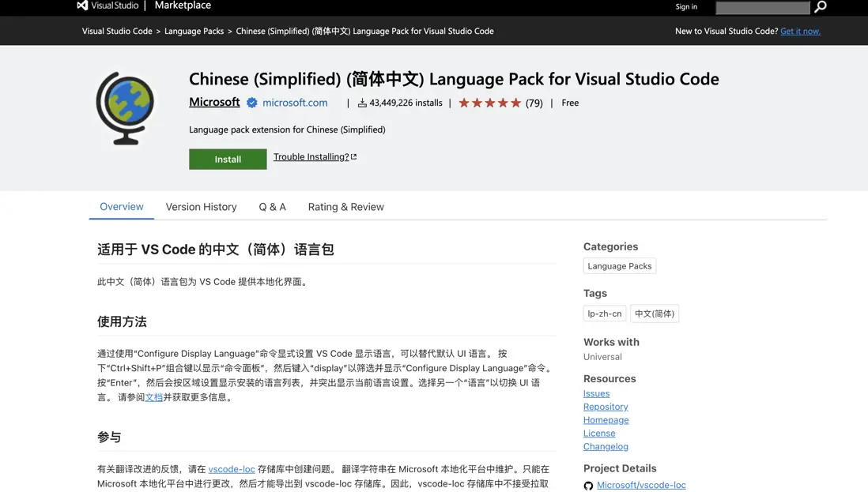The height and width of the screenshot is (492, 868).
Task: Click the 文档 documentation link
Action: point(154,397)
